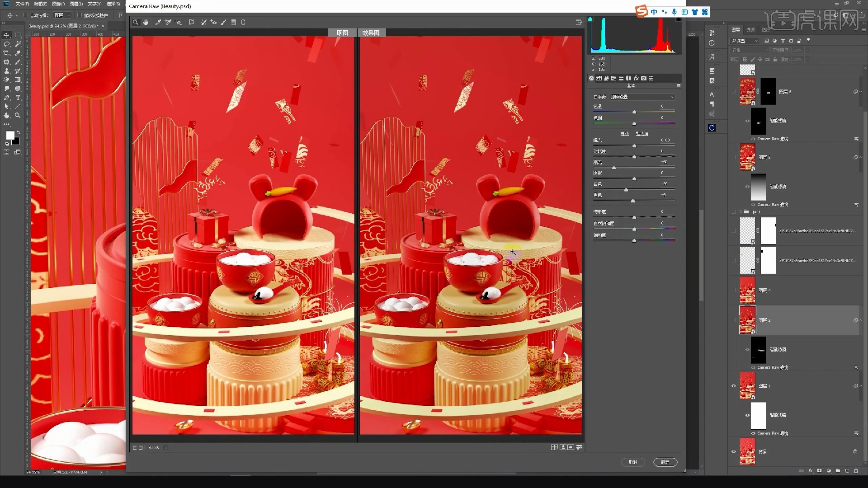Viewport: 868px width, 488px height.
Task: Cycle before/after view mode icon
Action: pyautogui.click(x=554, y=447)
